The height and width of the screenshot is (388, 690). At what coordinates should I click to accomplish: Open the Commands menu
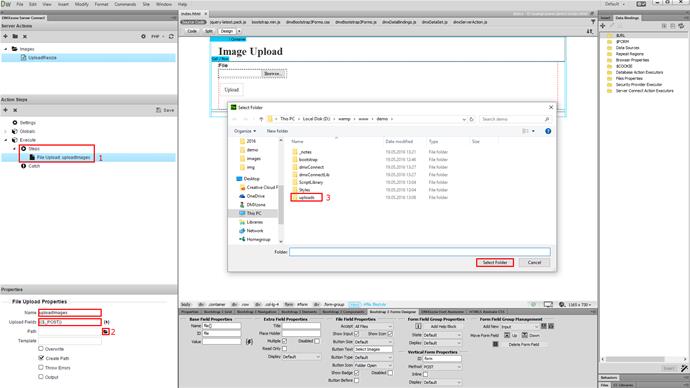click(x=125, y=4)
